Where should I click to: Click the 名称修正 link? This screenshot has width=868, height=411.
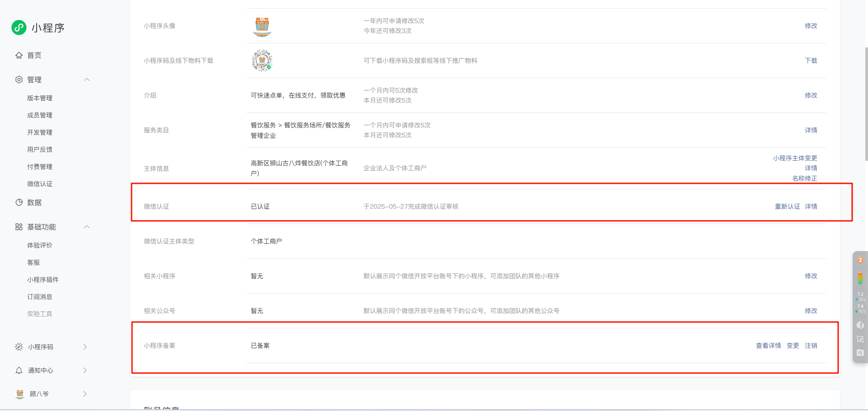point(805,178)
